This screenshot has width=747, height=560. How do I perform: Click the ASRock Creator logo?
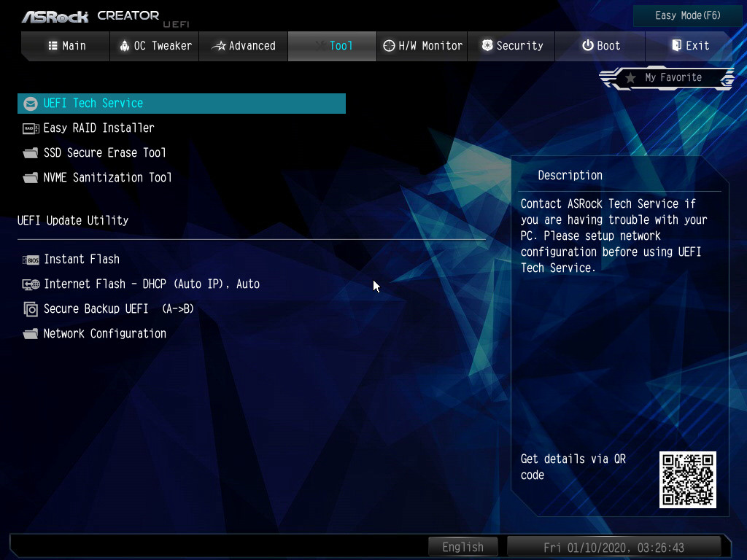pyautogui.click(x=105, y=17)
